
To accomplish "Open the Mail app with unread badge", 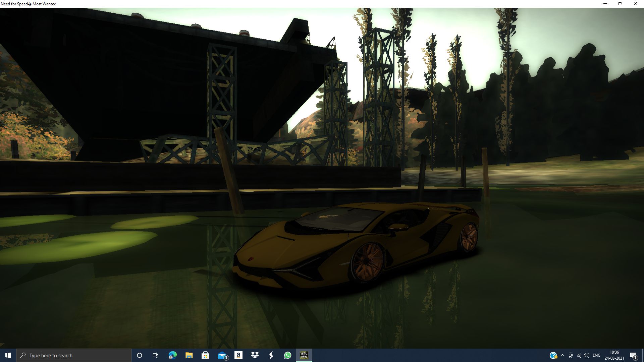I will pyautogui.click(x=222, y=355).
